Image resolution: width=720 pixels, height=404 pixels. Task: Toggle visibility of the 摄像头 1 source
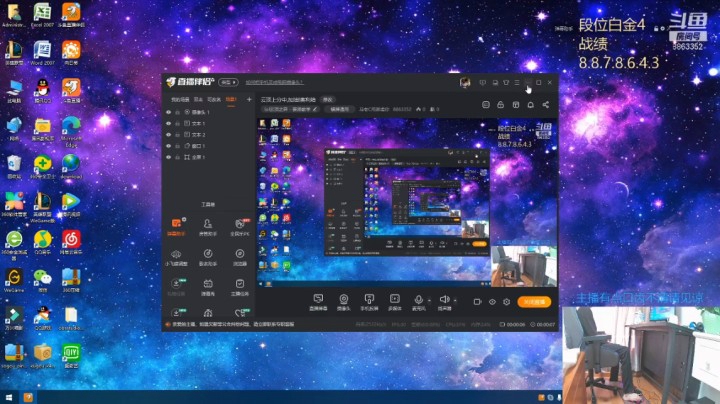pos(169,112)
